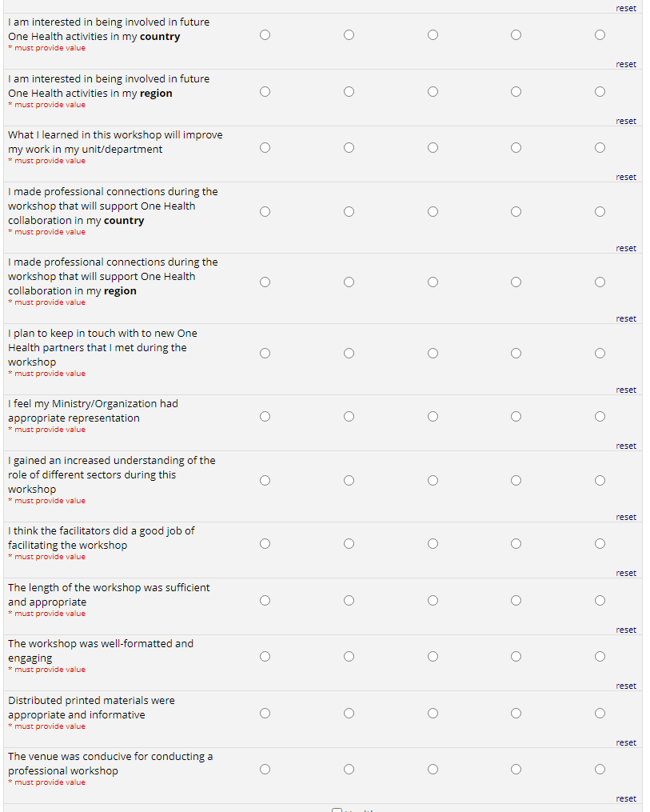The width and height of the screenshot is (650, 812).
Task: Reset answer for workshop length question
Action: click(x=626, y=630)
